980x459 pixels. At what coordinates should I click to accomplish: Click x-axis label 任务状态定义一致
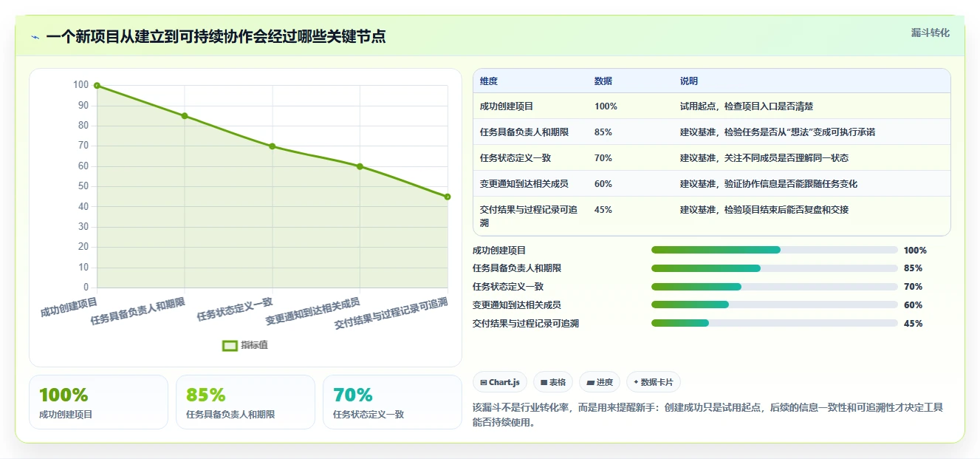point(235,309)
